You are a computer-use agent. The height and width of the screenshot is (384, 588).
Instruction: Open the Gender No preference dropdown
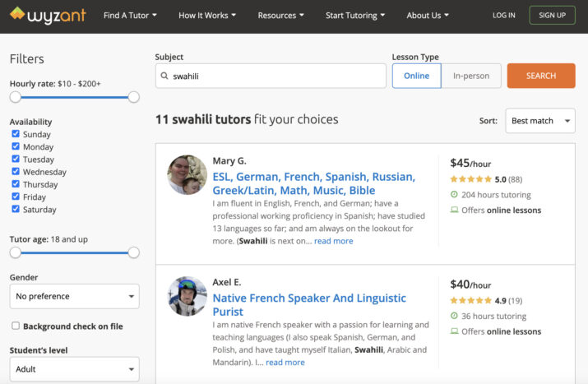tap(75, 296)
